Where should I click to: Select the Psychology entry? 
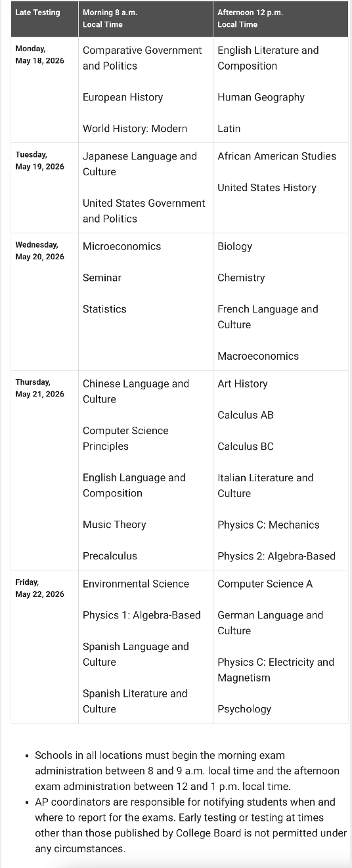(244, 709)
